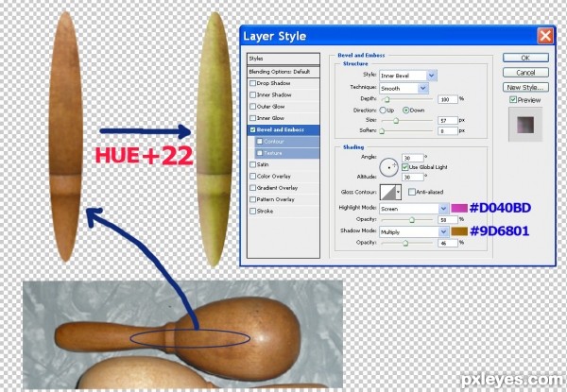
Task: Expand the Gloss Contour dropdown arrow
Action: tap(399, 192)
